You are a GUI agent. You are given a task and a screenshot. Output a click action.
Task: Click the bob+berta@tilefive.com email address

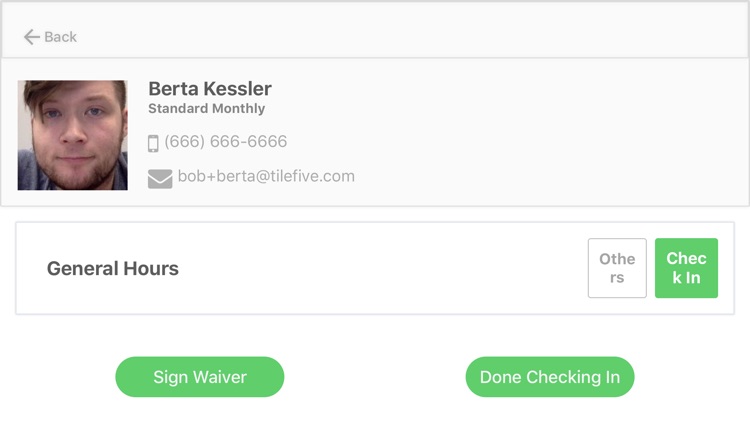(266, 177)
